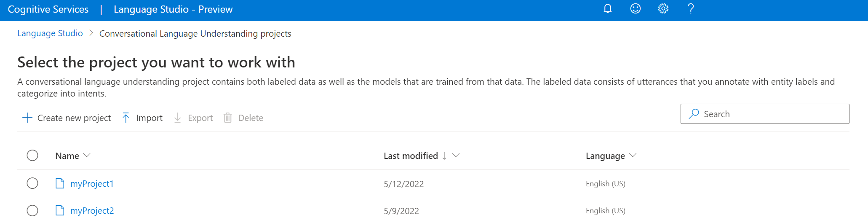Expand the Last modified column dropdown chevron
Viewport: 868px width, 223px height.
click(x=456, y=156)
